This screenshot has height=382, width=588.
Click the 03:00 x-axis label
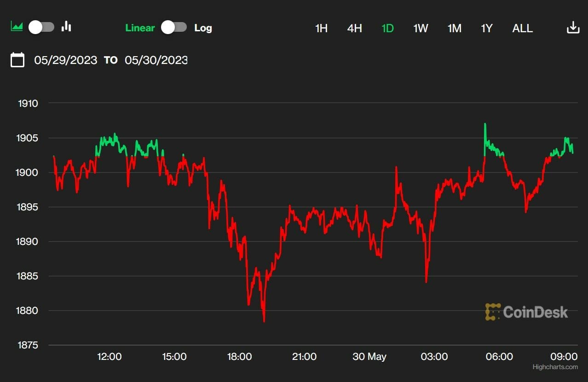point(434,357)
